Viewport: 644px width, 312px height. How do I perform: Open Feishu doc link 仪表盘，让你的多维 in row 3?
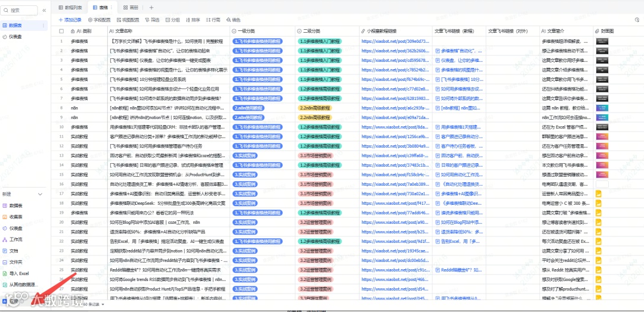pos(459,60)
